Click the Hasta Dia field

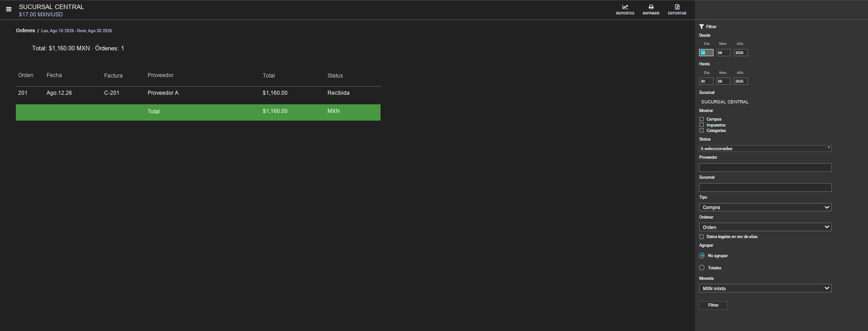pyautogui.click(x=706, y=81)
